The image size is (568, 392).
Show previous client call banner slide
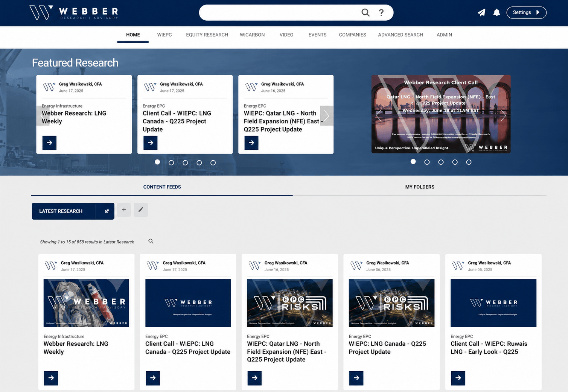coord(379,115)
